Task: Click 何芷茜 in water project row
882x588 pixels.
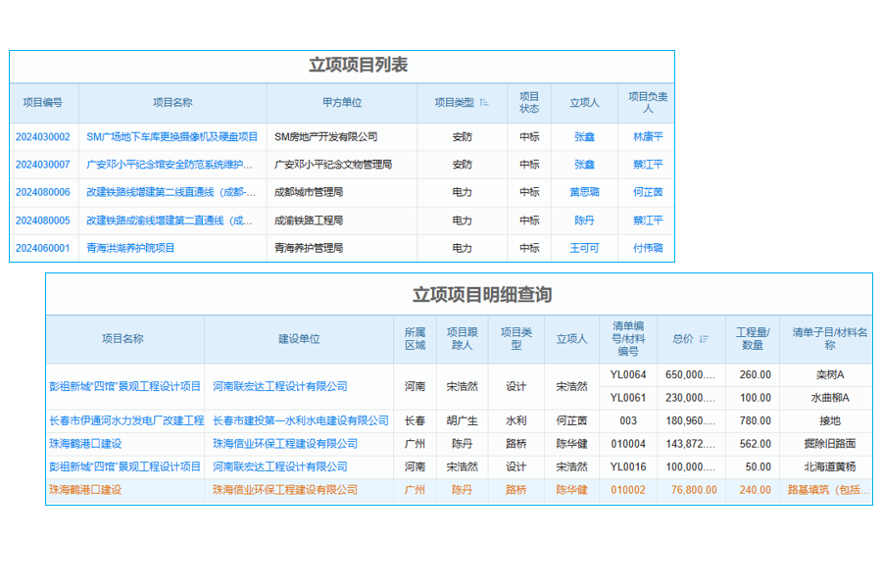Action: [570, 416]
